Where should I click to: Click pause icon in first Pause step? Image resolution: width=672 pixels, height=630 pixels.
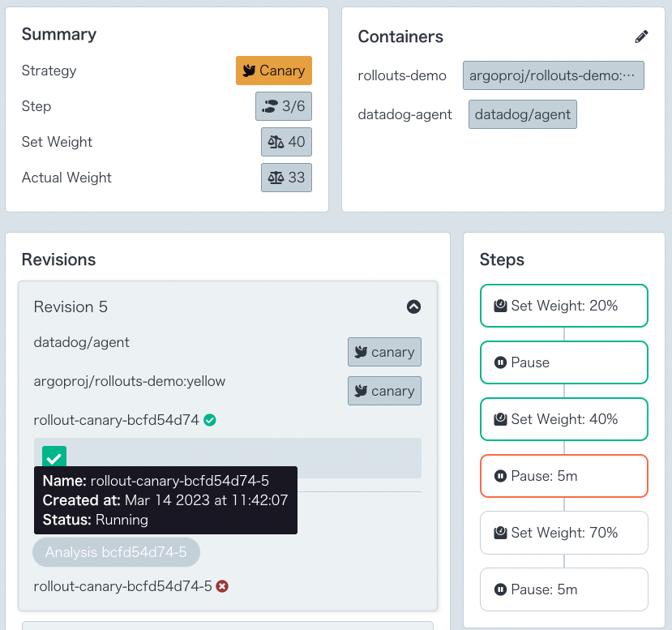500,362
